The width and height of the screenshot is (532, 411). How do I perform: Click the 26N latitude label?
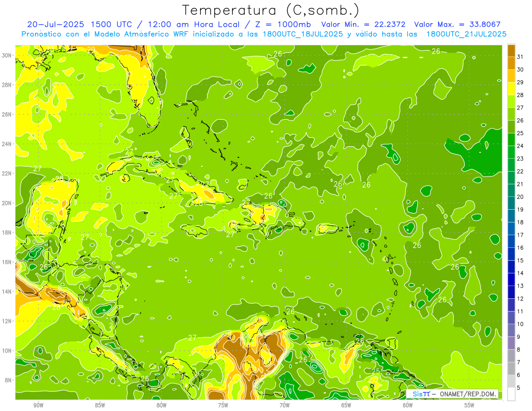(7, 114)
